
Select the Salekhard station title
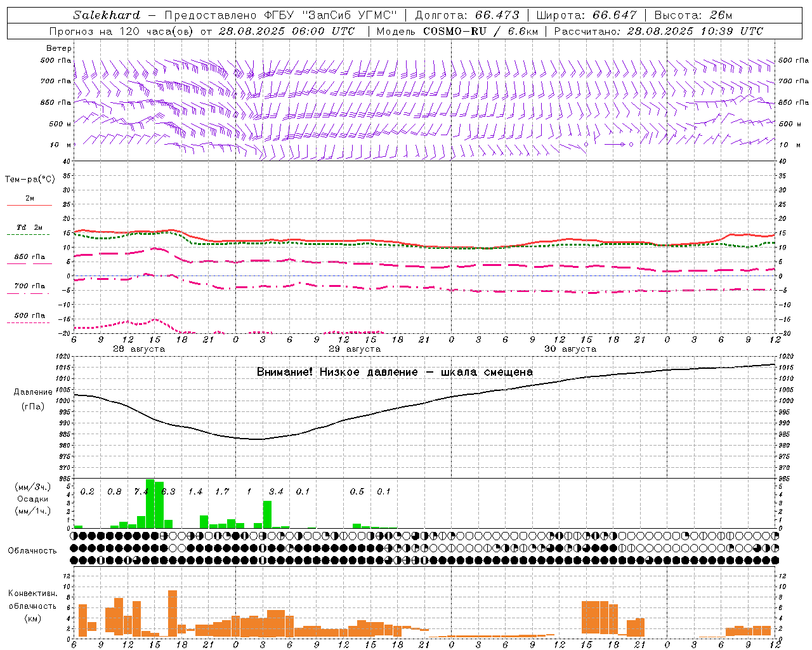click(107, 15)
